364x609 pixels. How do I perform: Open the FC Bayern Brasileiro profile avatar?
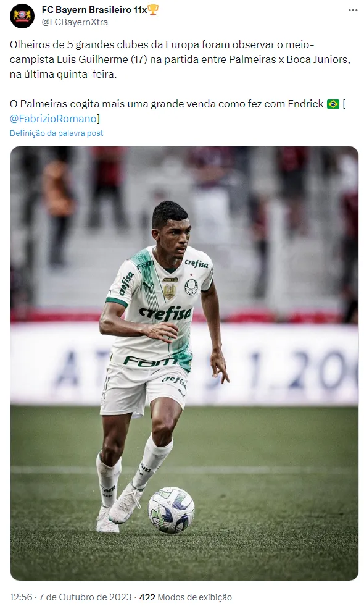tap(22, 16)
